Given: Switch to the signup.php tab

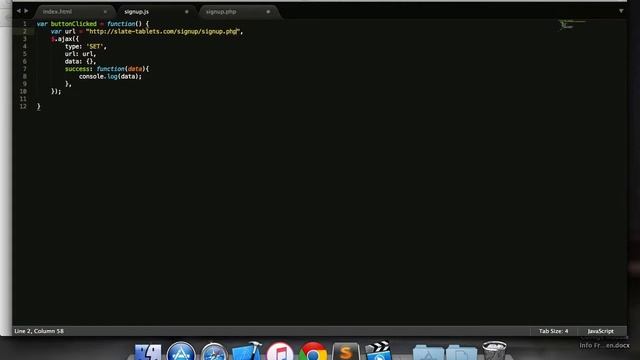Looking at the screenshot, I should (x=221, y=12).
